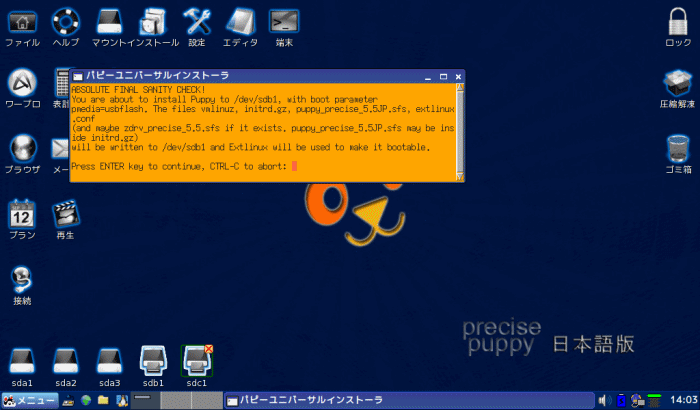
Task: Launch the エディタ notepad desktop icon
Action: [x=240, y=22]
